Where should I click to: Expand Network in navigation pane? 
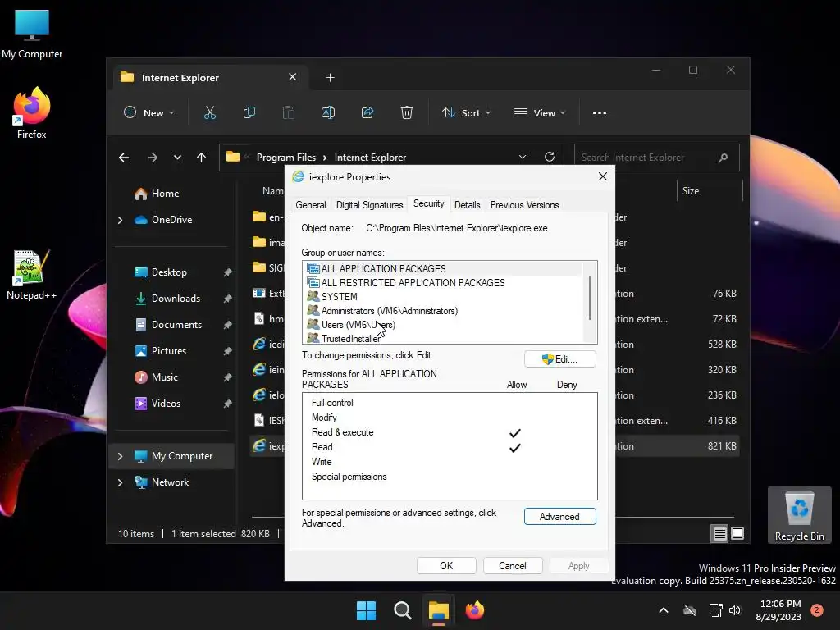(x=120, y=482)
